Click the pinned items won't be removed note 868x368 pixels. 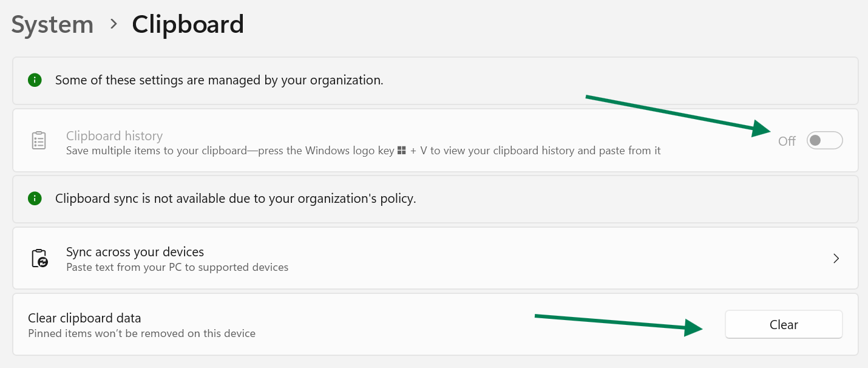pos(141,333)
